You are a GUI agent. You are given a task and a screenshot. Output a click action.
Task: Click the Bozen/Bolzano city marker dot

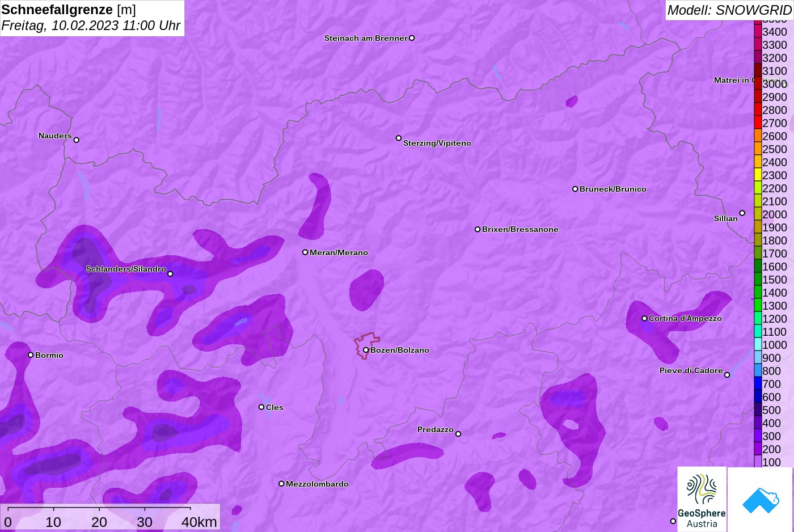click(x=366, y=350)
